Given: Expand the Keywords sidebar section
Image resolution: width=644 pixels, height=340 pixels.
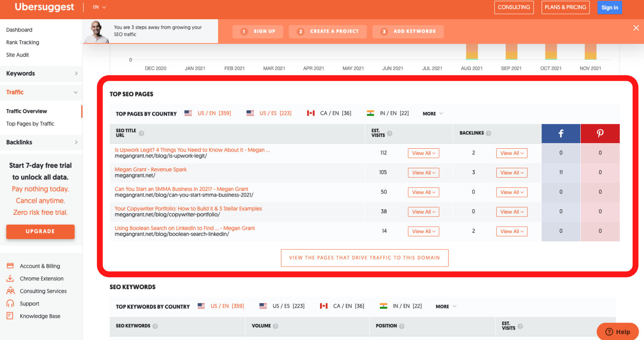Looking at the screenshot, I should coord(41,73).
